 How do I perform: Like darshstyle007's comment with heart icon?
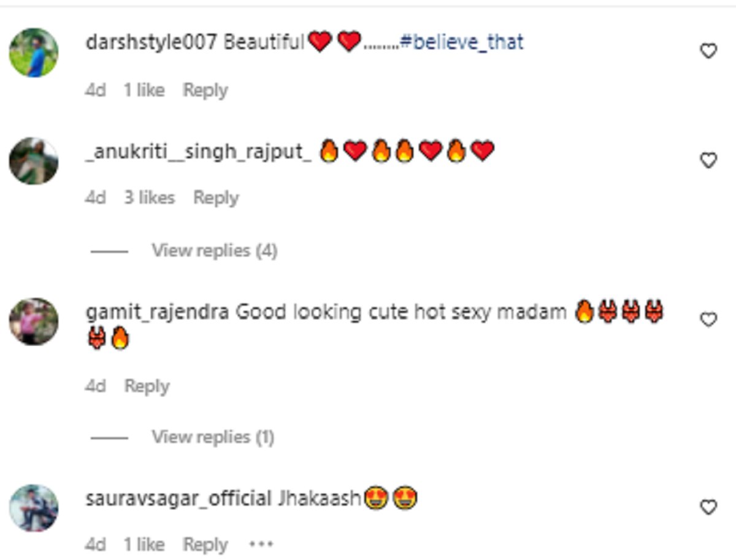point(708,52)
